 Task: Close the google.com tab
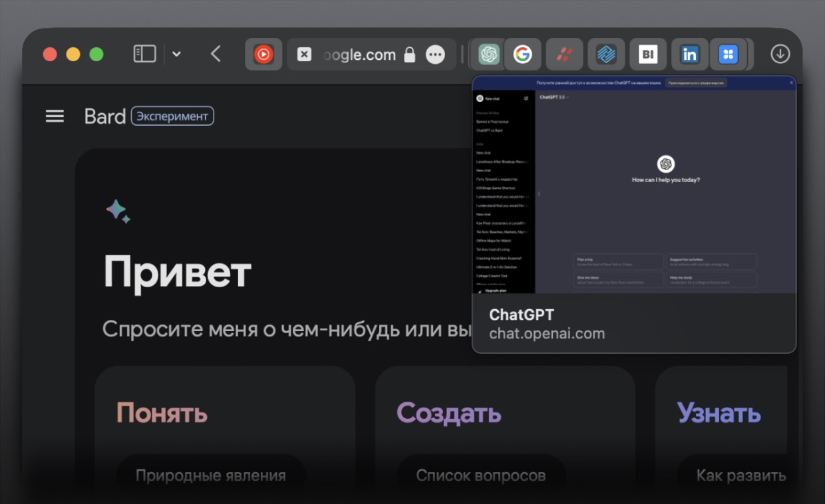coord(304,55)
